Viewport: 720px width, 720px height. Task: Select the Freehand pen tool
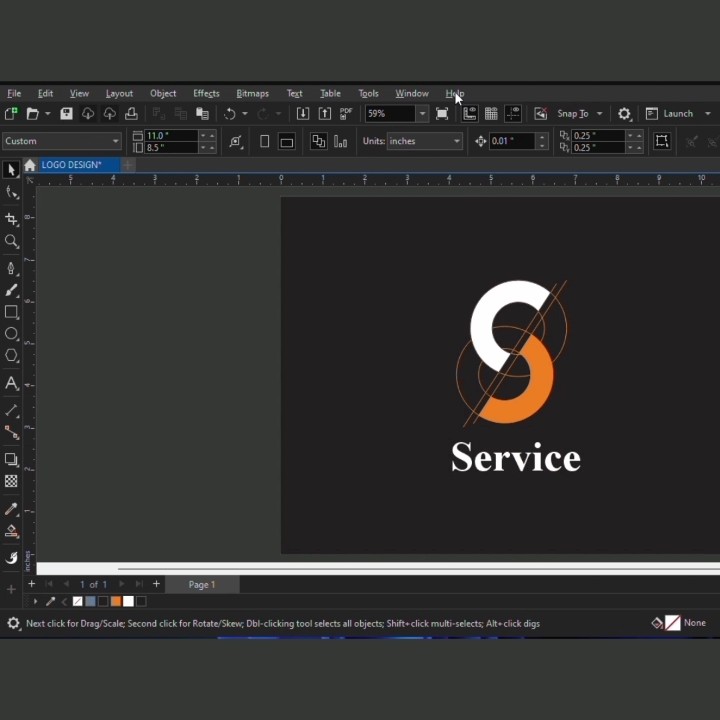(x=11, y=268)
